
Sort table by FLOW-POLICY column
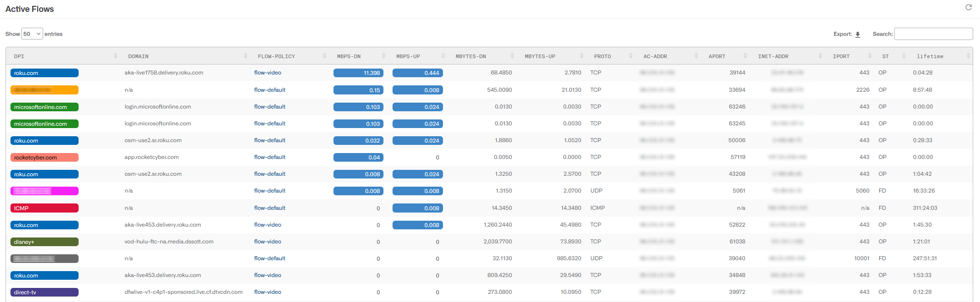[x=289, y=56]
